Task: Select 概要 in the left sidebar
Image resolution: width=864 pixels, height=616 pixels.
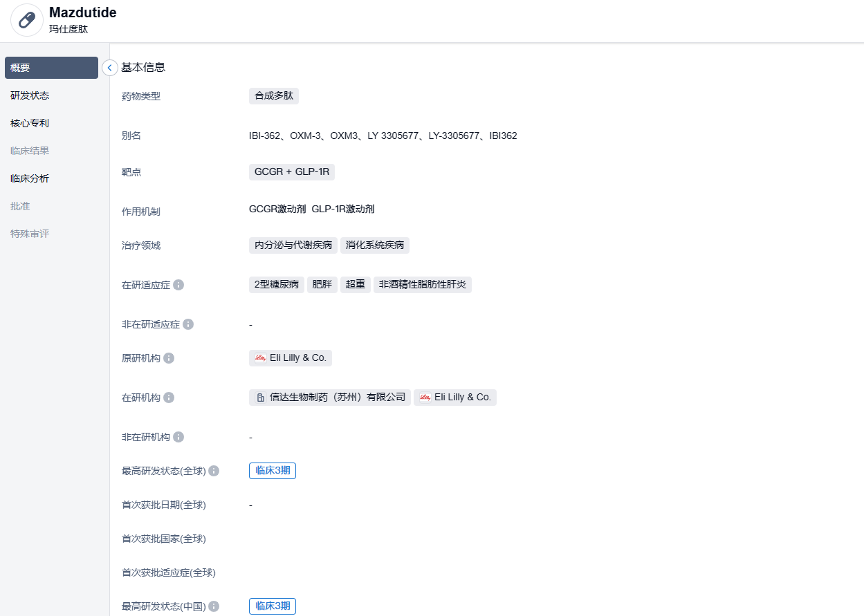Action: [x=51, y=68]
